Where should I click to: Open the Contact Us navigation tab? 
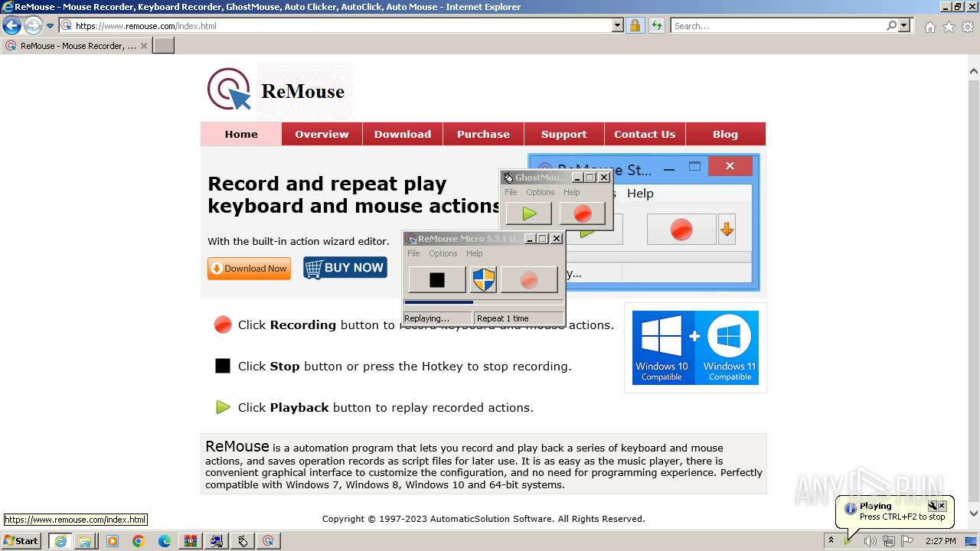click(645, 134)
